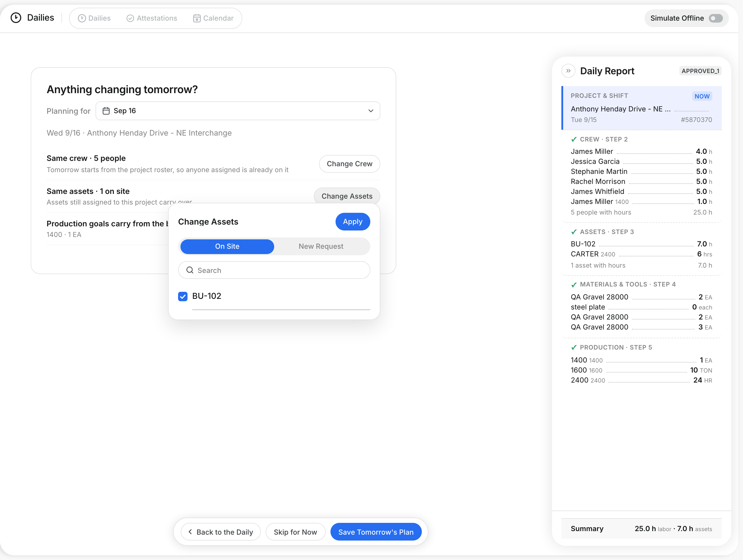Open the Attestations tab
The height and width of the screenshot is (560, 743).
click(152, 18)
